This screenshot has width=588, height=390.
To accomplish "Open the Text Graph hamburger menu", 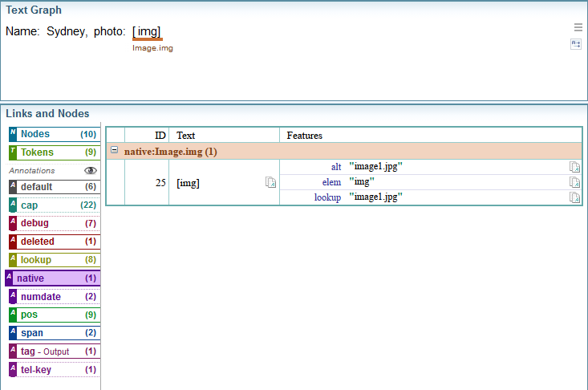I will (x=578, y=26).
